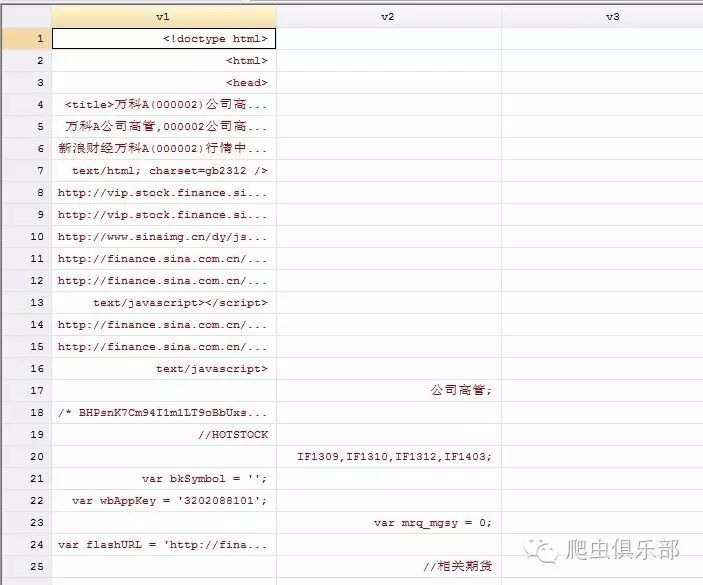
Task: Select the var flashURL cell in row 24
Action: click(164, 544)
